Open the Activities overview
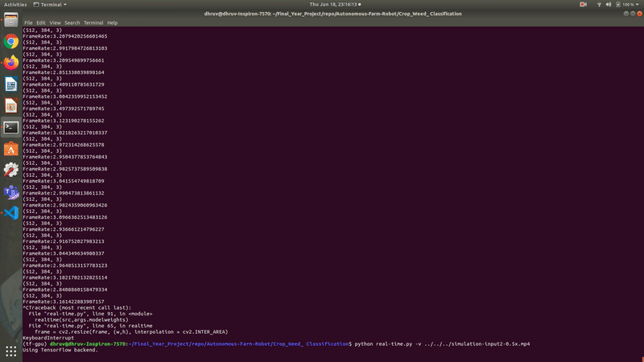Screen dimensions: 644x362 tap(15, 5)
